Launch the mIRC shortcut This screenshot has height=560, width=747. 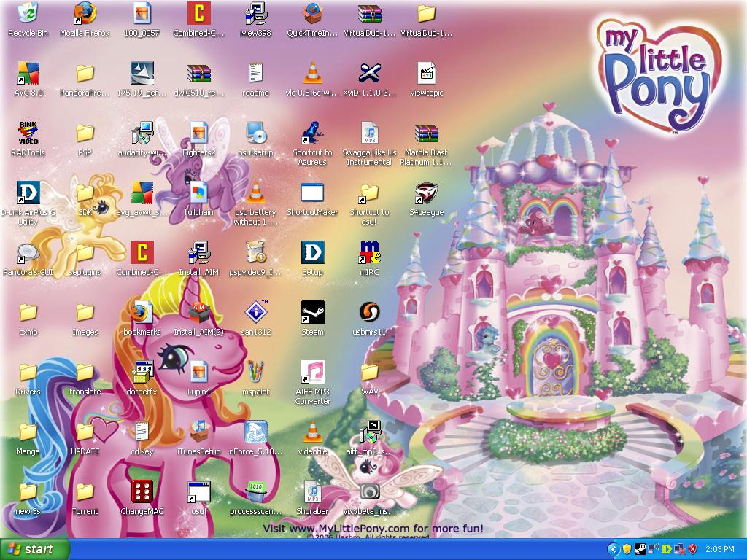[x=370, y=253]
